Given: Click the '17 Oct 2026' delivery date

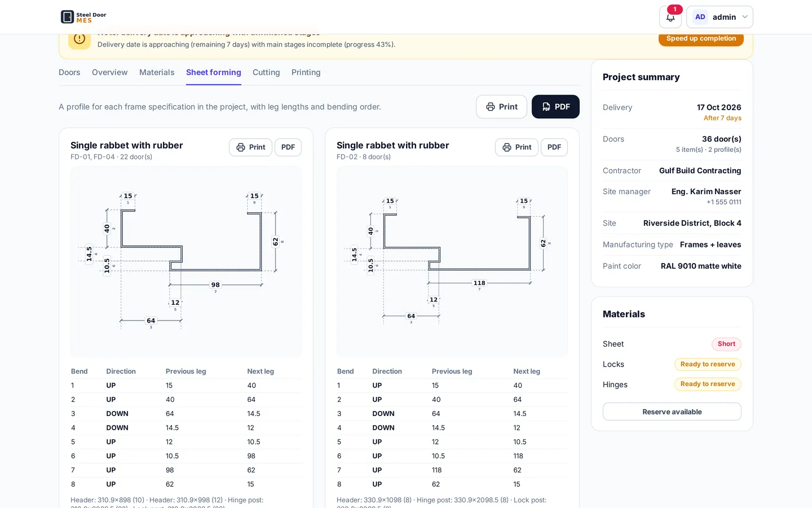Looking at the screenshot, I should pos(719,107).
